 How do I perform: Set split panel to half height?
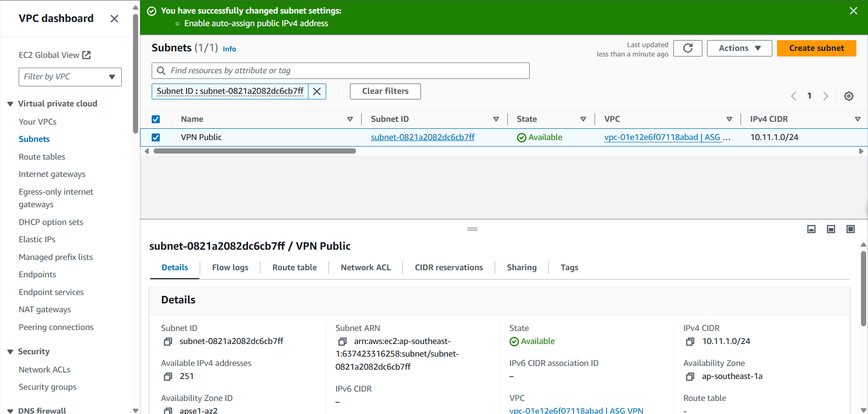[831, 229]
